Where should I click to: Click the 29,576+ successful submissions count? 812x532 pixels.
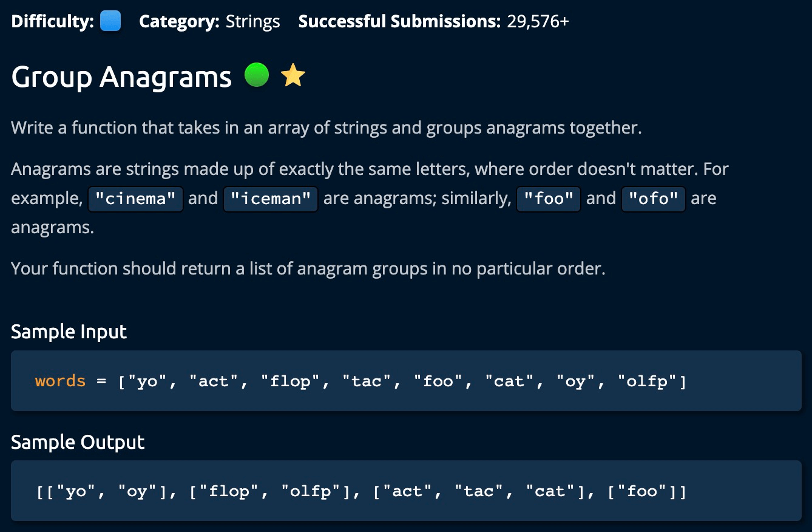[x=538, y=22]
